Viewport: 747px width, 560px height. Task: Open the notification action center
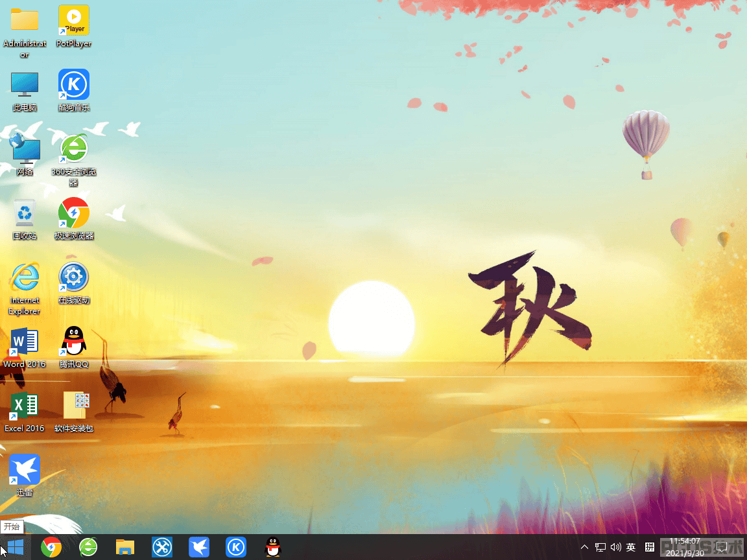click(722, 547)
